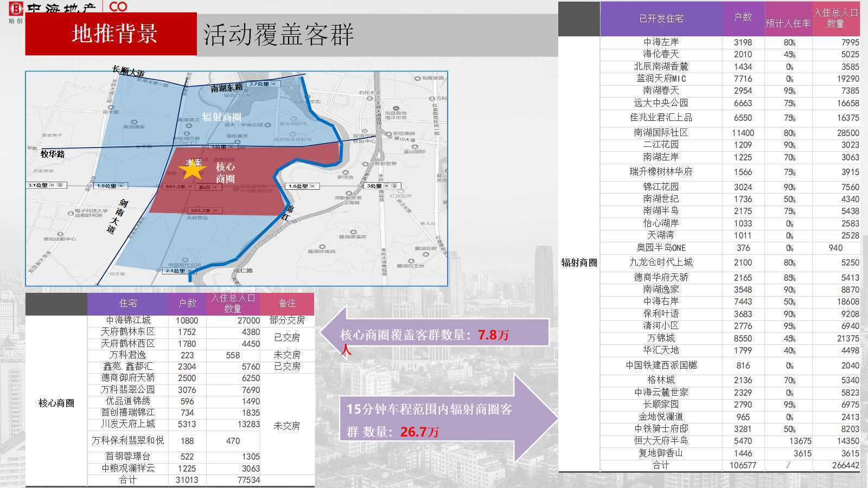Click the 中海左岸 row name
Image resolution: width=868 pixels, height=488 pixels.
(661, 42)
